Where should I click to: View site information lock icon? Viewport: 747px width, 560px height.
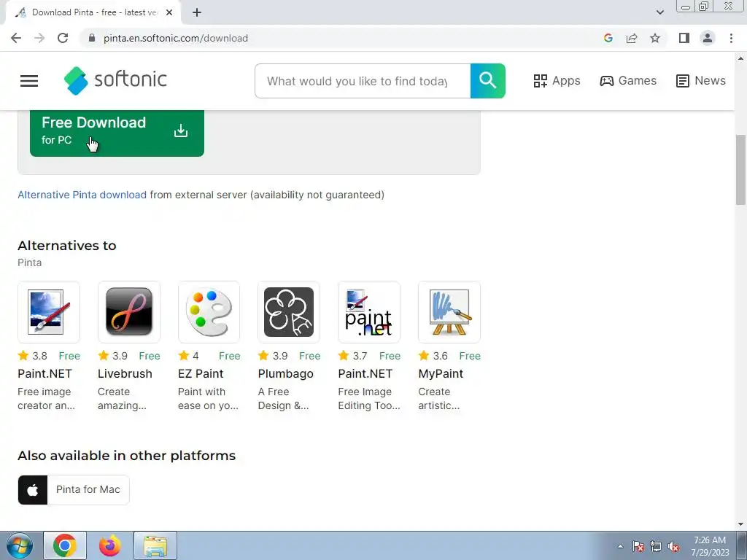[92, 38]
